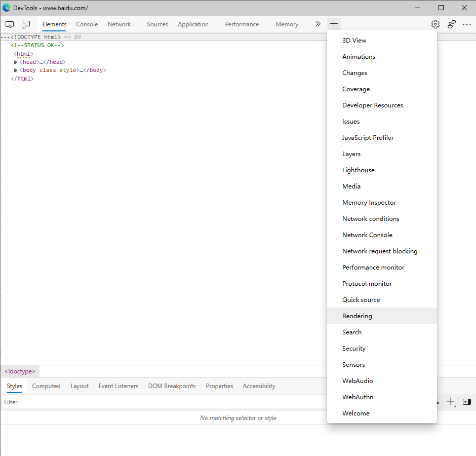Select Rendering from the tools menu

click(357, 316)
